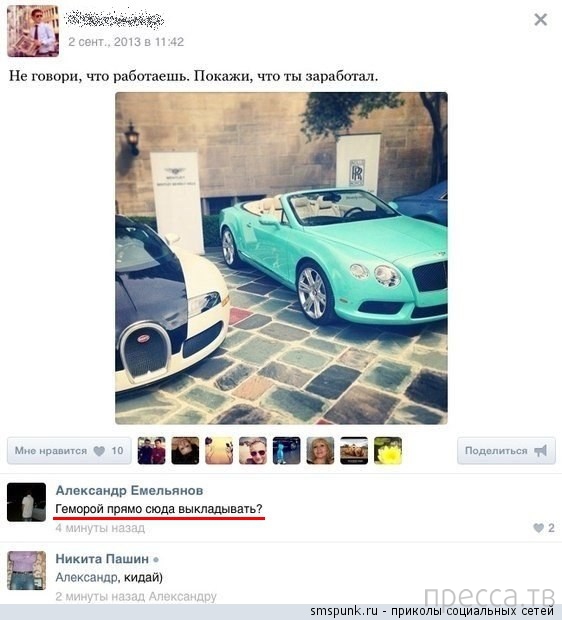Click the heart icon in Мне нравится button

[x=99, y=451]
